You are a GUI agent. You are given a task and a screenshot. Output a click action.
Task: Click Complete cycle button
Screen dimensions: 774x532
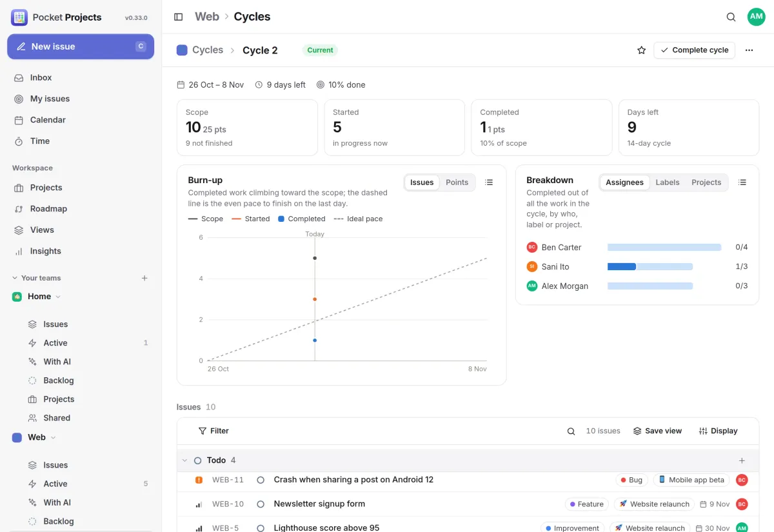click(x=694, y=50)
